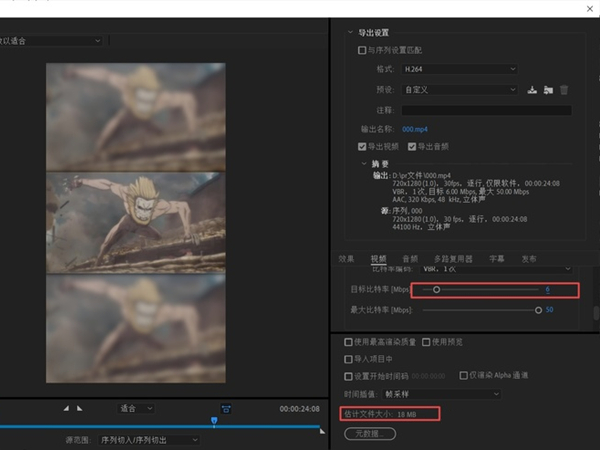Uncheck the 导出音频 checkbox

pyautogui.click(x=411, y=146)
